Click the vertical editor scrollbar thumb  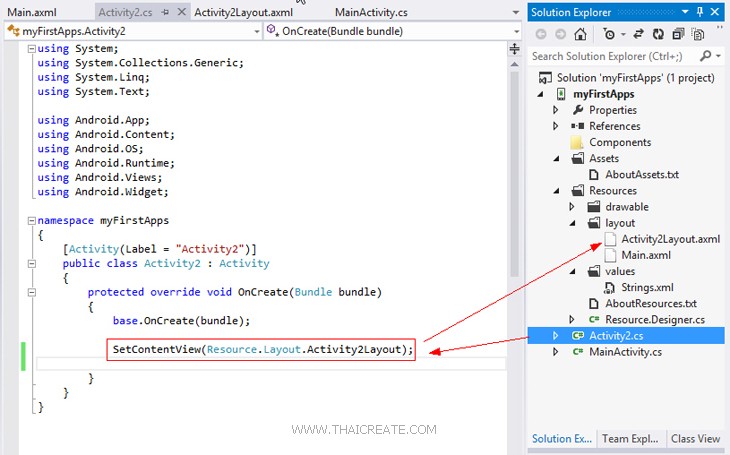point(514,173)
